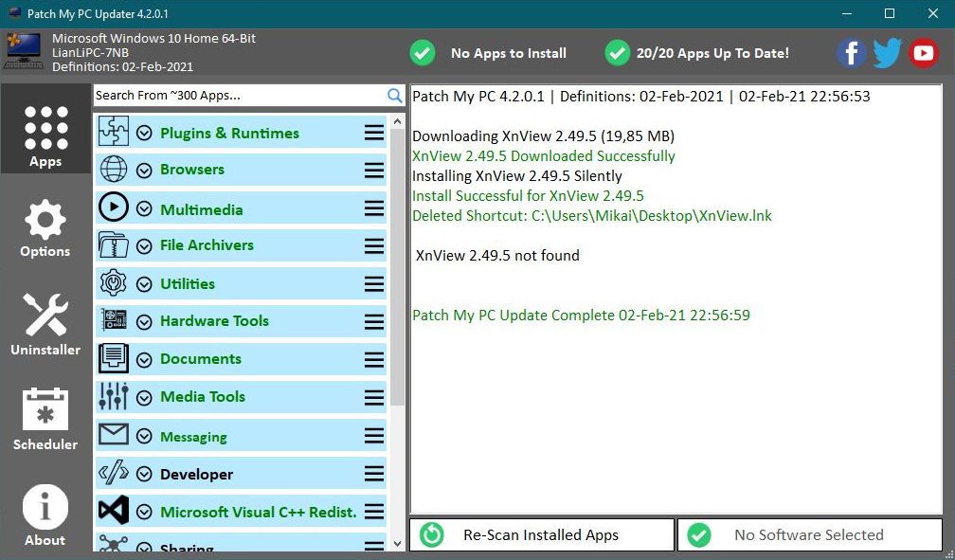Viewport: 955px width, 560px height.
Task: Open the YouTube channel icon
Action: [x=924, y=53]
